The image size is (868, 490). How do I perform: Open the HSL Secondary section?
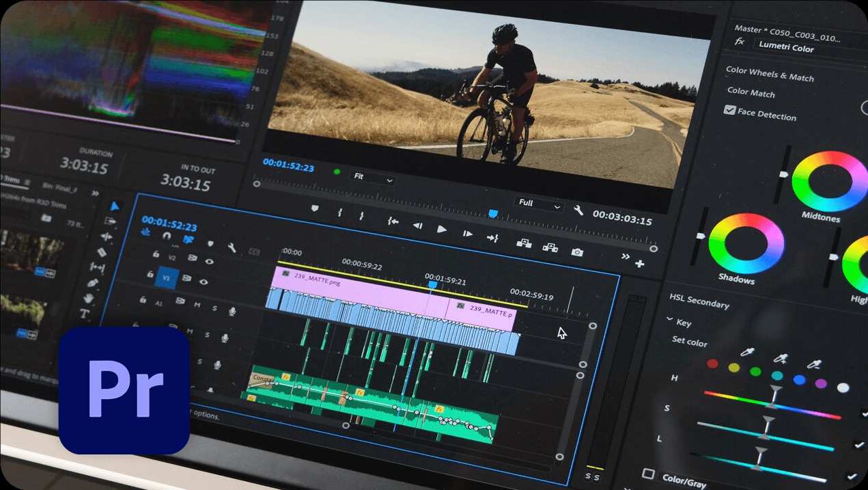(x=699, y=301)
